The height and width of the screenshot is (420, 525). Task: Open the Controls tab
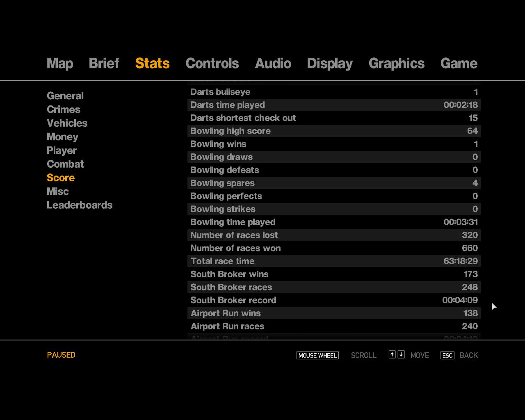tap(212, 64)
